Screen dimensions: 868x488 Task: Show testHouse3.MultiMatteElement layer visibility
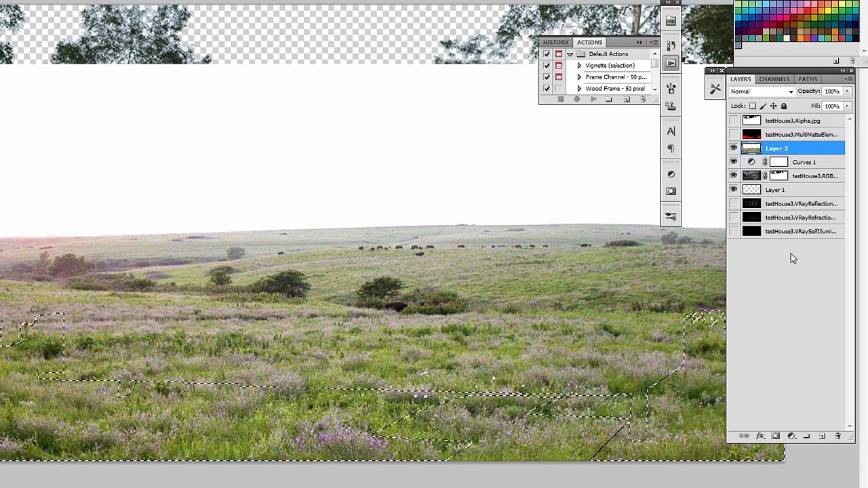tap(733, 134)
